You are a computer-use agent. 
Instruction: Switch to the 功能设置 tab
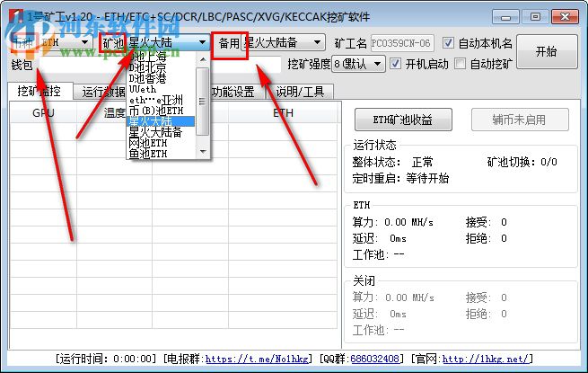coord(233,92)
